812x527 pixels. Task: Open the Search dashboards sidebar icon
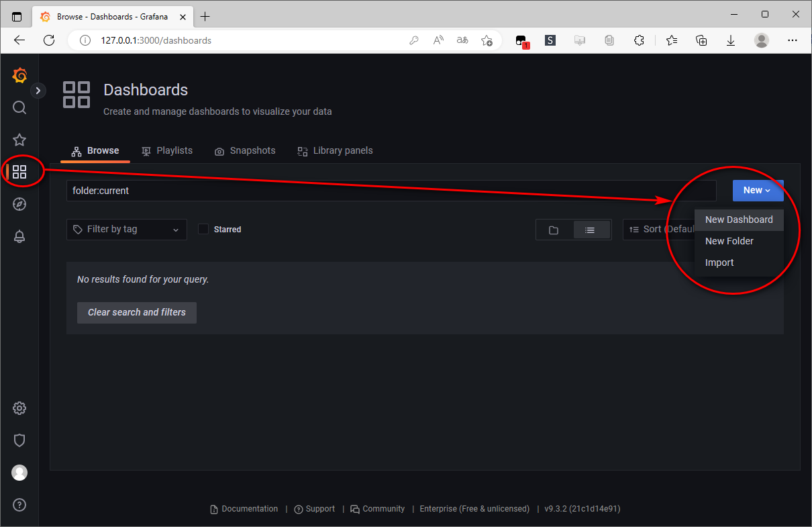tap(19, 107)
